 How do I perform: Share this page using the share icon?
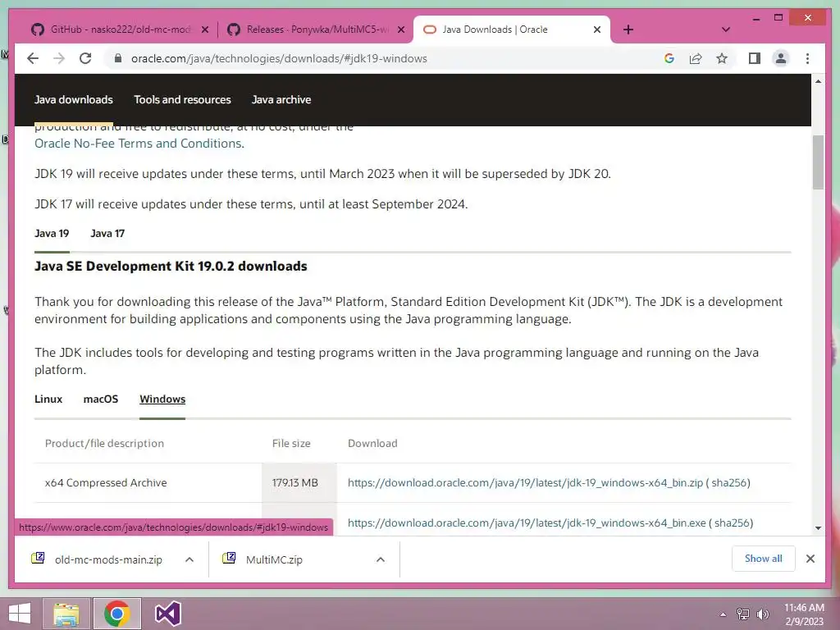click(x=696, y=58)
